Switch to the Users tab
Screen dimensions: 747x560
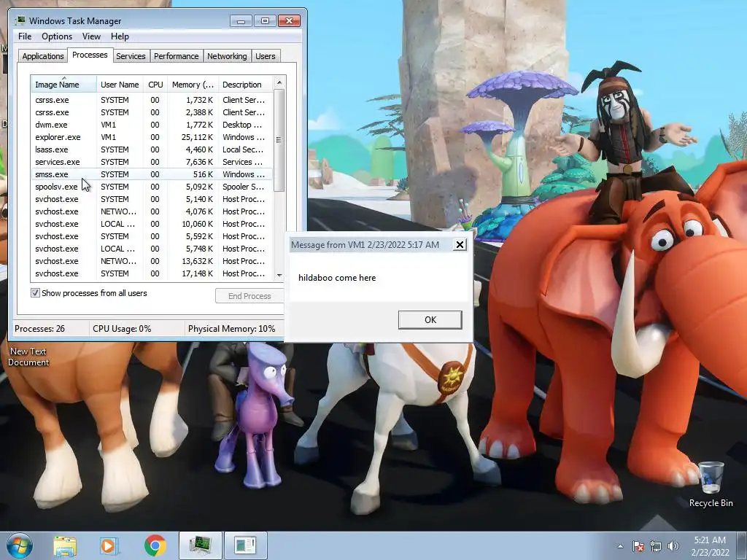point(266,56)
